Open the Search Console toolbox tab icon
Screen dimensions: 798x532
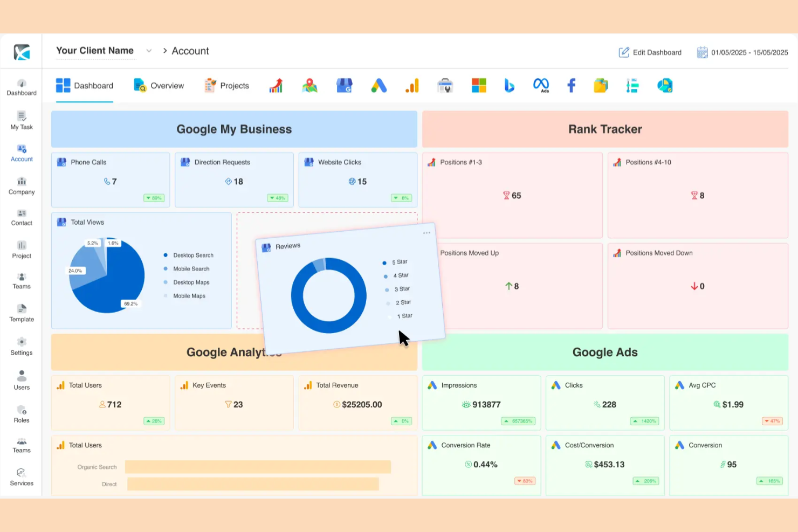(x=445, y=86)
